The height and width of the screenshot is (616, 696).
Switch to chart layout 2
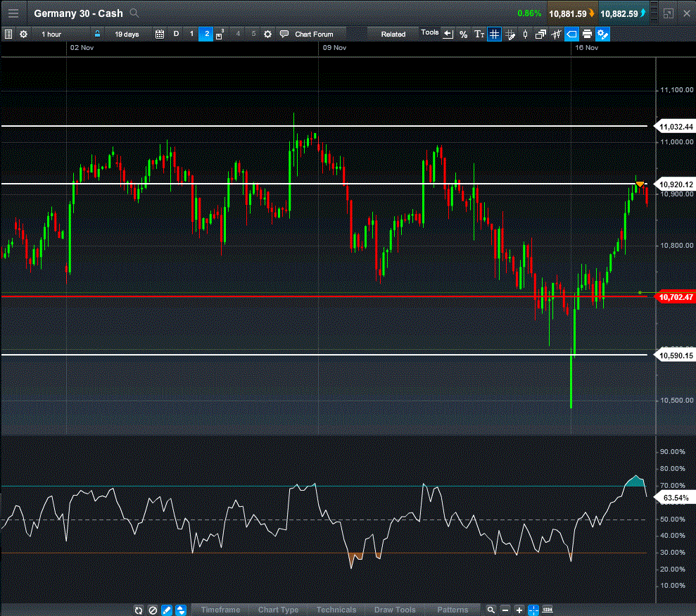(206, 34)
